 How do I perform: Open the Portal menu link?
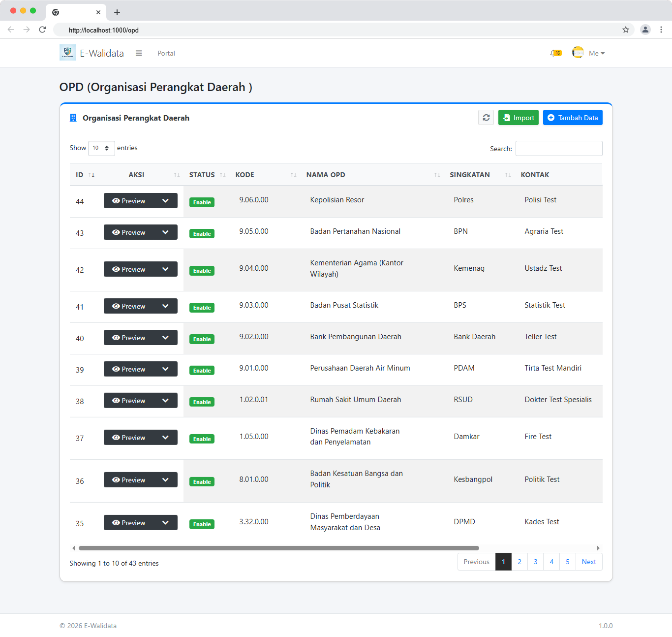click(x=166, y=53)
